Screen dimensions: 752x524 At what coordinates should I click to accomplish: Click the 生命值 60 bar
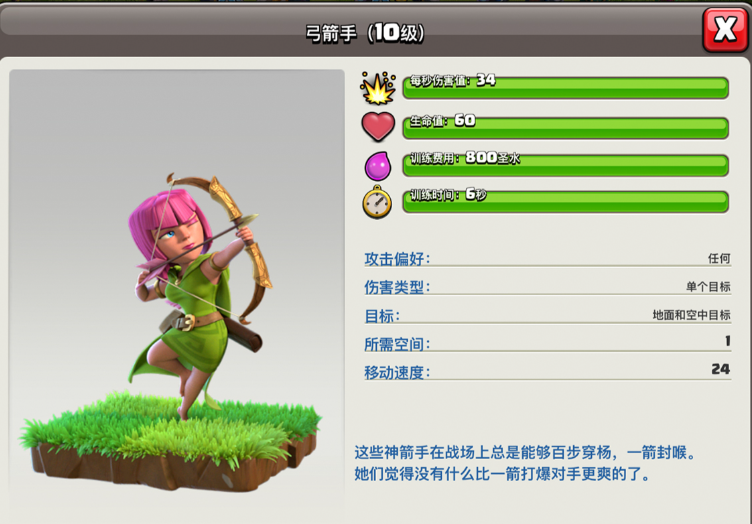[566, 127]
